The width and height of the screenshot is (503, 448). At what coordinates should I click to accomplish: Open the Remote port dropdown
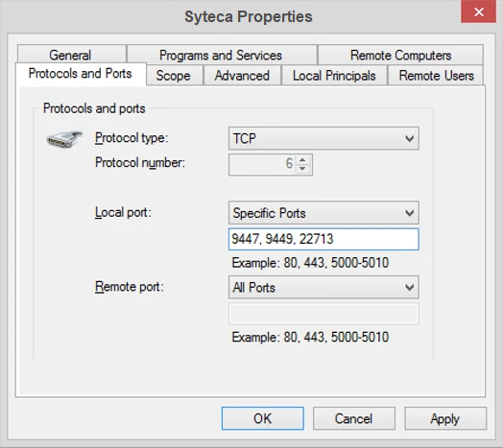323,288
